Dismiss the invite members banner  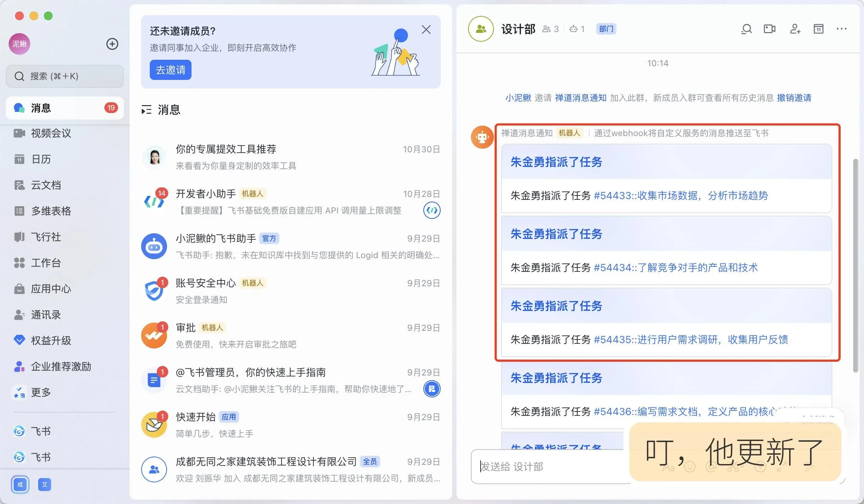tap(426, 30)
